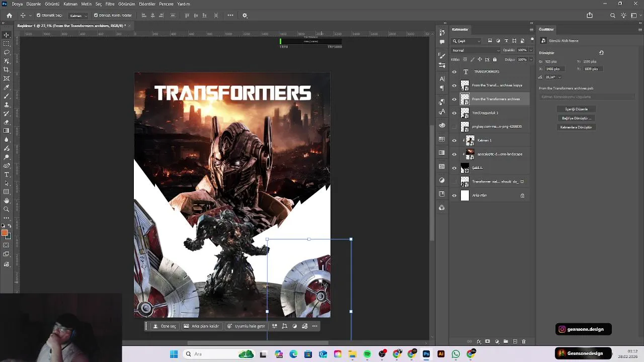This screenshot has height=362, width=644.
Task: Hide the TRANSFORMERS text layer
Action: click(x=454, y=71)
